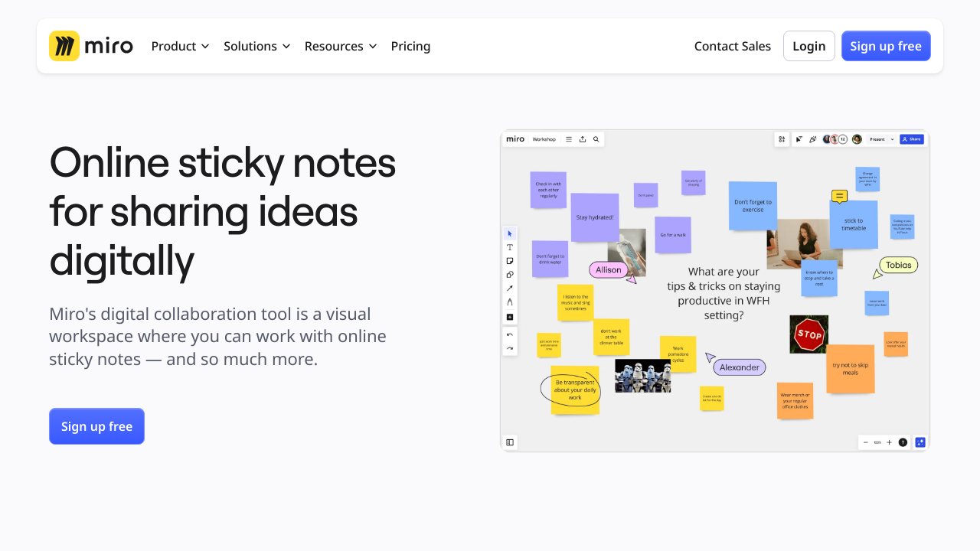Select the Shapes tool in board toolbar

point(510,275)
